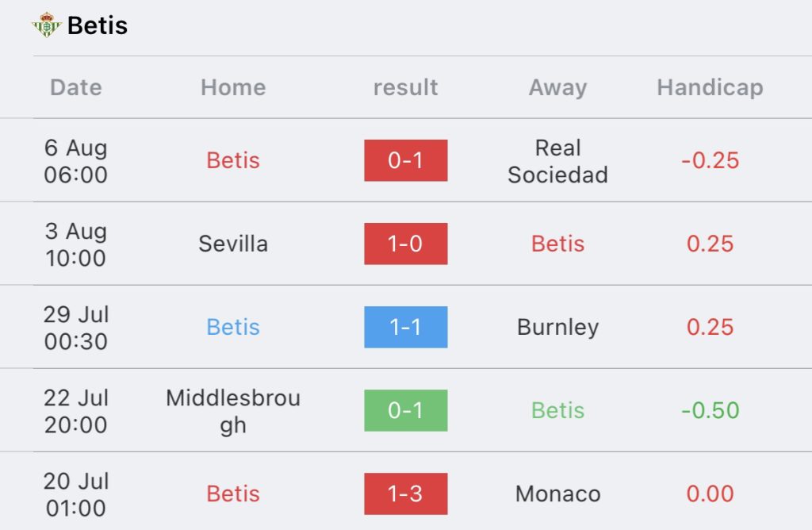
Task: Click the blue Betis home team name
Action: (233, 327)
